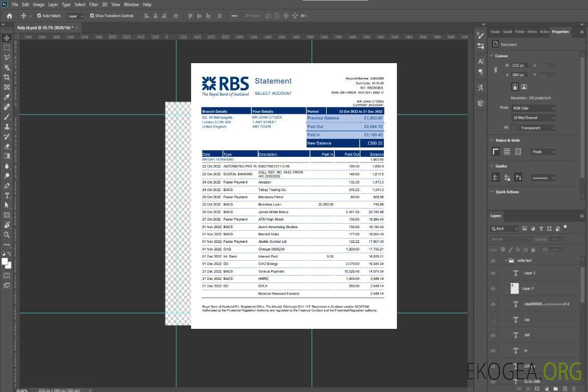Click the canvas Fill color swatch
The image size is (588, 392).
pos(514,128)
